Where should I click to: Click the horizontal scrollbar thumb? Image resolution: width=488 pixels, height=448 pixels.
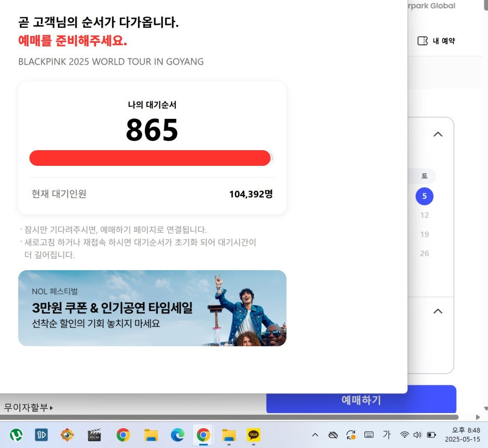pyautogui.click(x=229, y=417)
